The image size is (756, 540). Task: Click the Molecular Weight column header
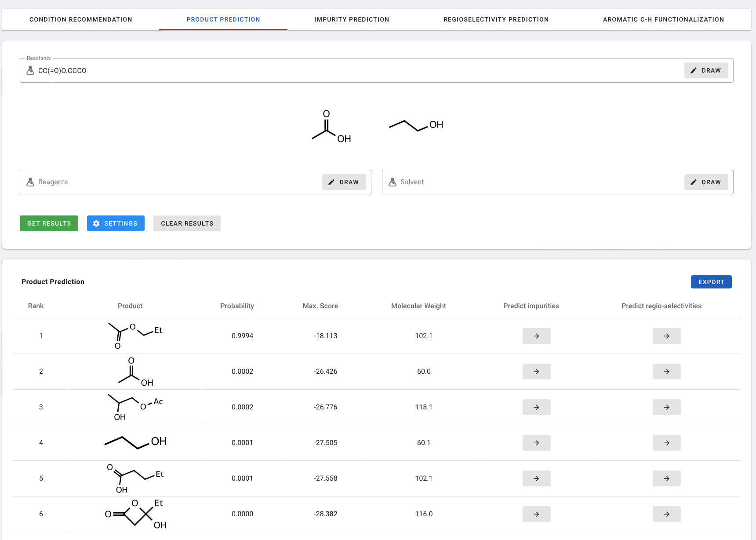[x=418, y=306]
